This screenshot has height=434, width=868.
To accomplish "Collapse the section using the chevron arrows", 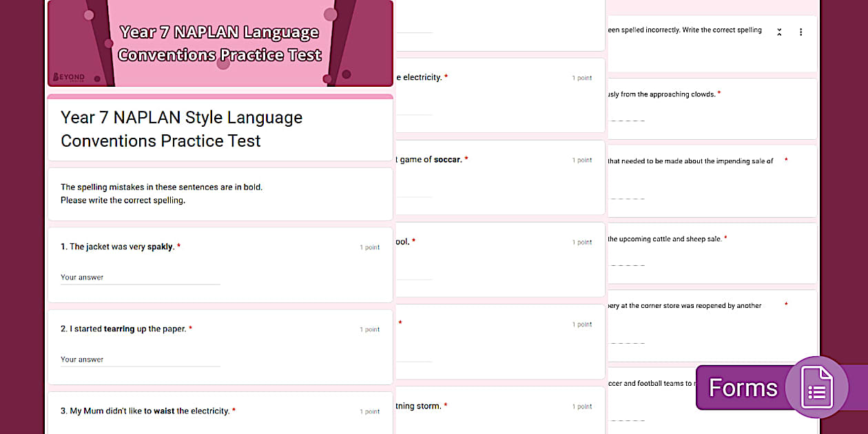I will (779, 32).
